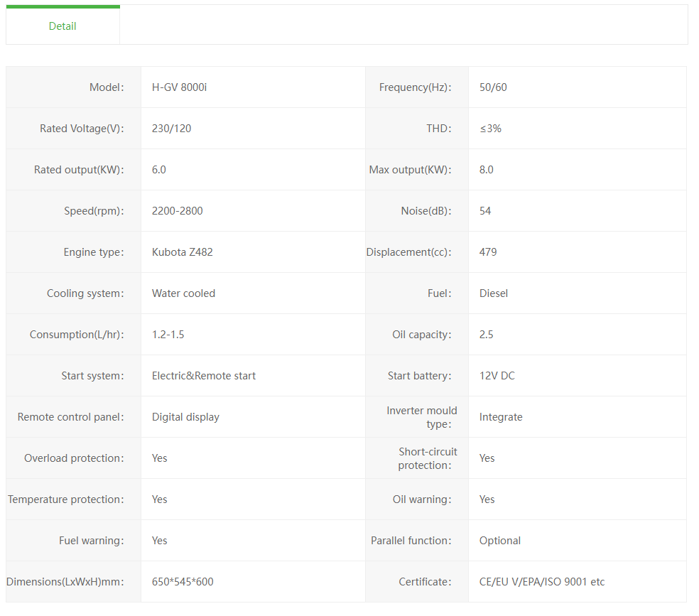Click the Integrate inverter mould value
699x616 pixels.
[x=501, y=417]
